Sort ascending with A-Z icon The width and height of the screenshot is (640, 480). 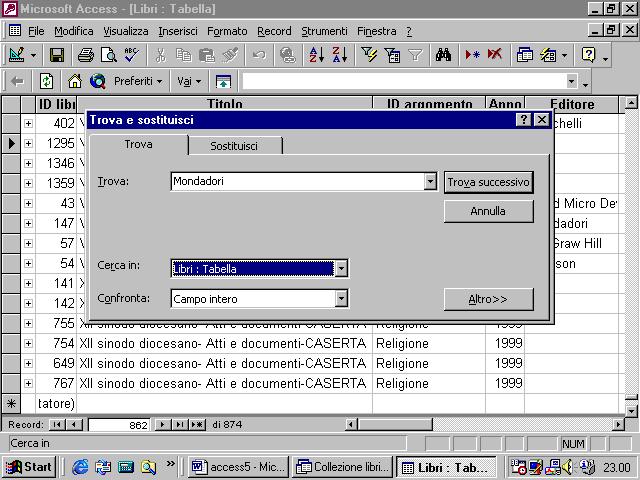(317, 55)
